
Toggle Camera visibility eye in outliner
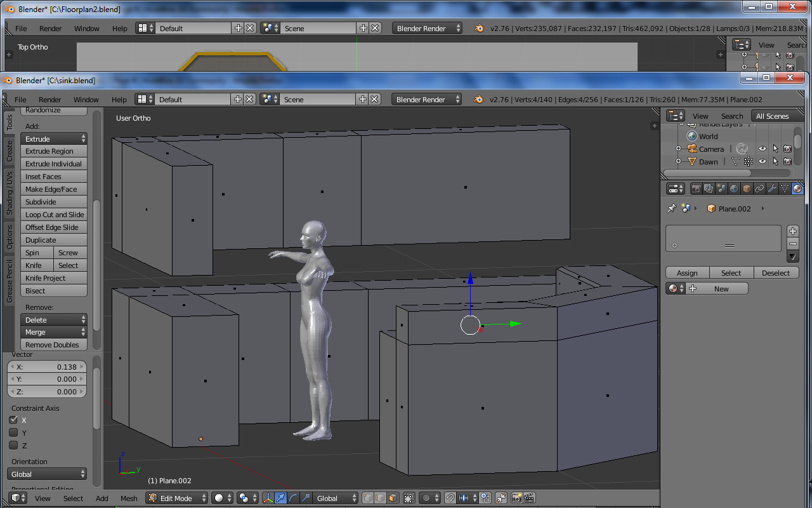coord(763,149)
